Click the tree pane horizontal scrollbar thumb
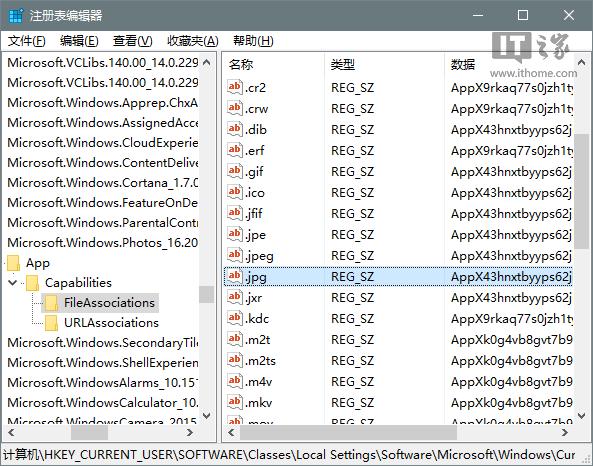The width and height of the screenshot is (593, 466). click(89, 433)
